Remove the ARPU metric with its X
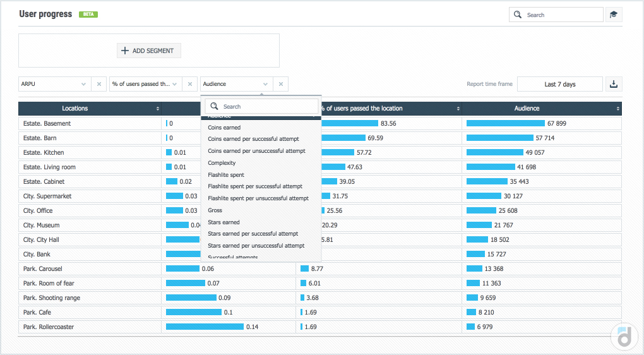The height and width of the screenshot is (355, 644). (x=99, y=84)
